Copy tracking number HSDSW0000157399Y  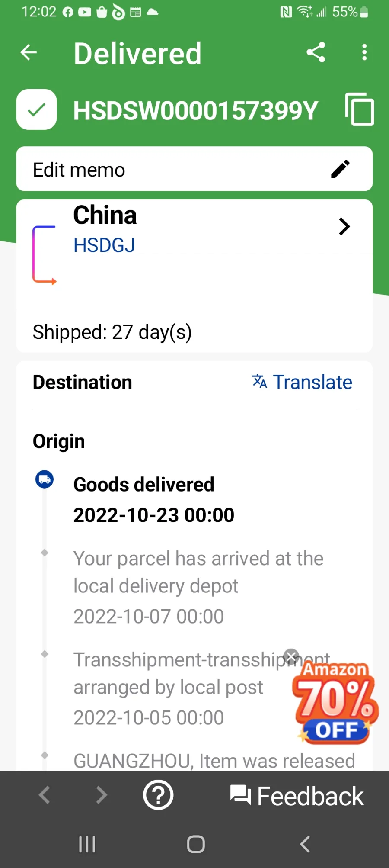pos(359,109)
